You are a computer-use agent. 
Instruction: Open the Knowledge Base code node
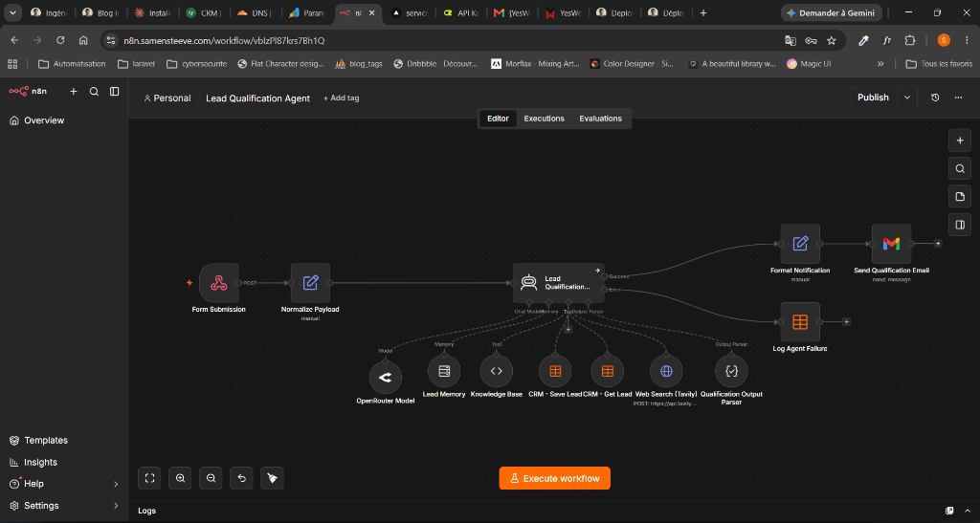click(x=497, y=371)
